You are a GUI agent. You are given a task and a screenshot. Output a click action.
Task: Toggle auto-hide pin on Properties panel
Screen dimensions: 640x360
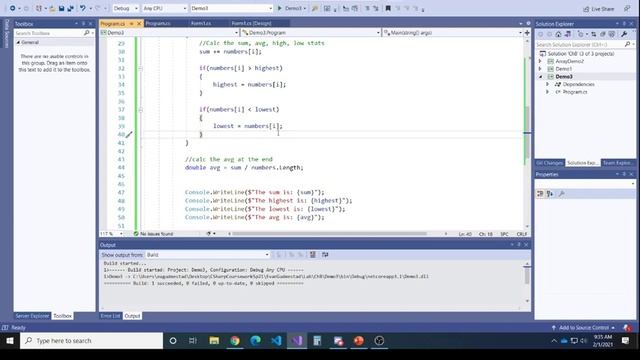[x=624, y=174]
